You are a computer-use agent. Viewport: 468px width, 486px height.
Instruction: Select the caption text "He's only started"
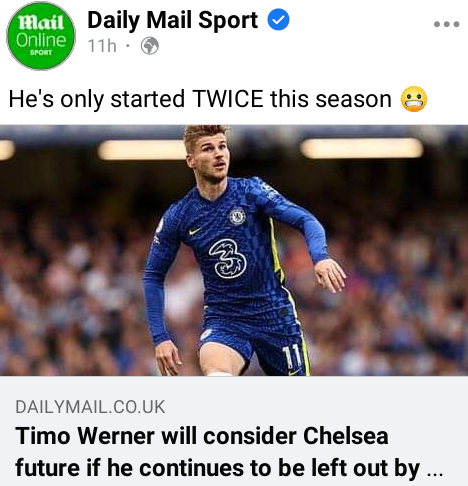coord(97,99)
